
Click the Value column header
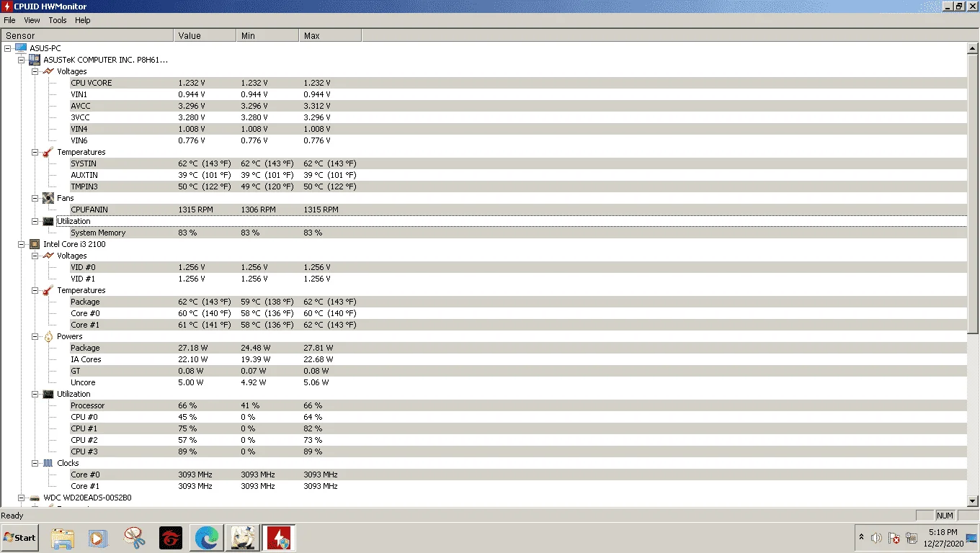[205, 35]
